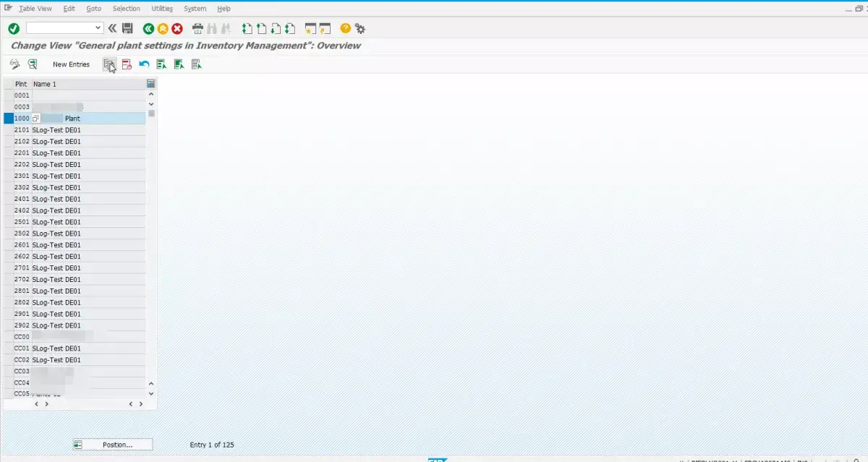Click the blue Undo Change arrow icon

pos(144,64)
